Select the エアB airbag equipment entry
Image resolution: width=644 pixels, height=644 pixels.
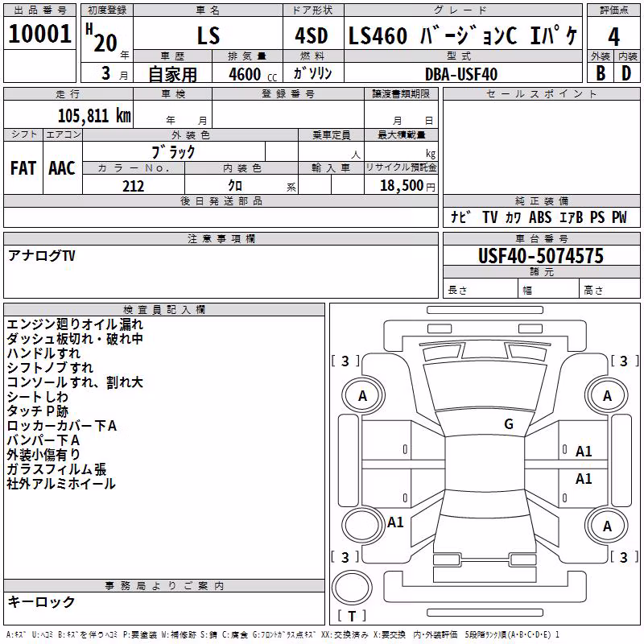pos(571,217)
